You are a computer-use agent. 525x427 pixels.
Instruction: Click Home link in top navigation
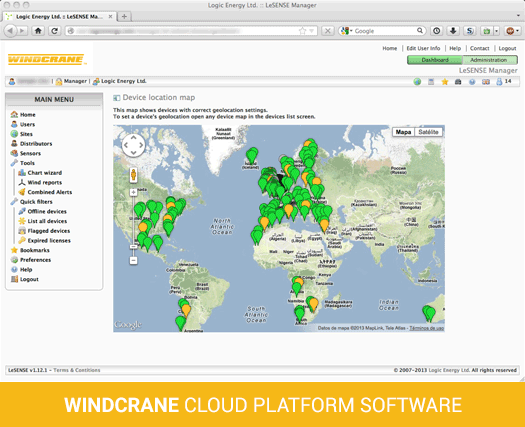coord(390,48)
